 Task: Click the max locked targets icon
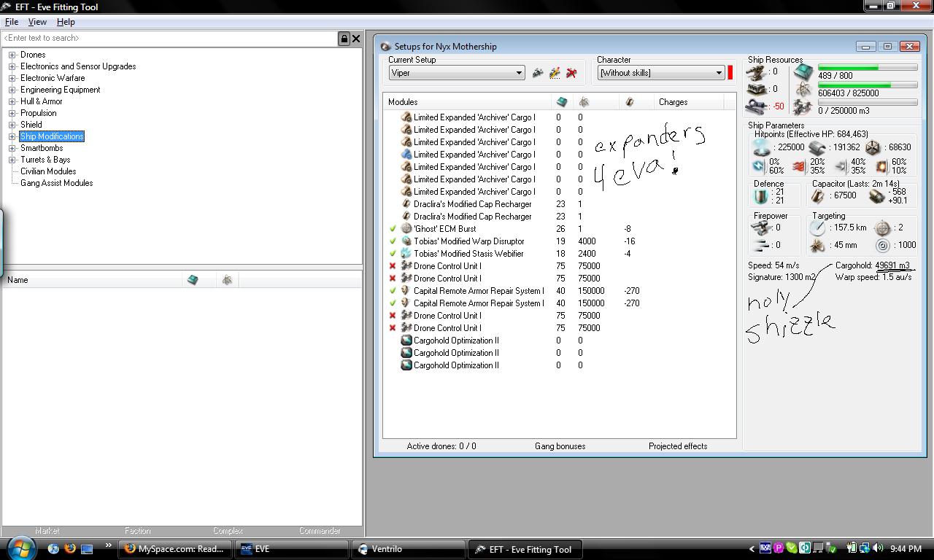click(882, 227)
